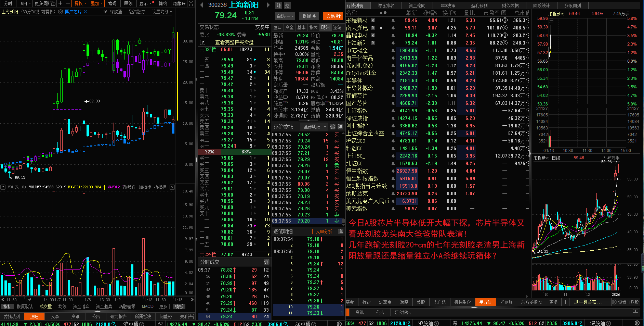Open 设置自选股 watchlist settings

tap(625, 302)
